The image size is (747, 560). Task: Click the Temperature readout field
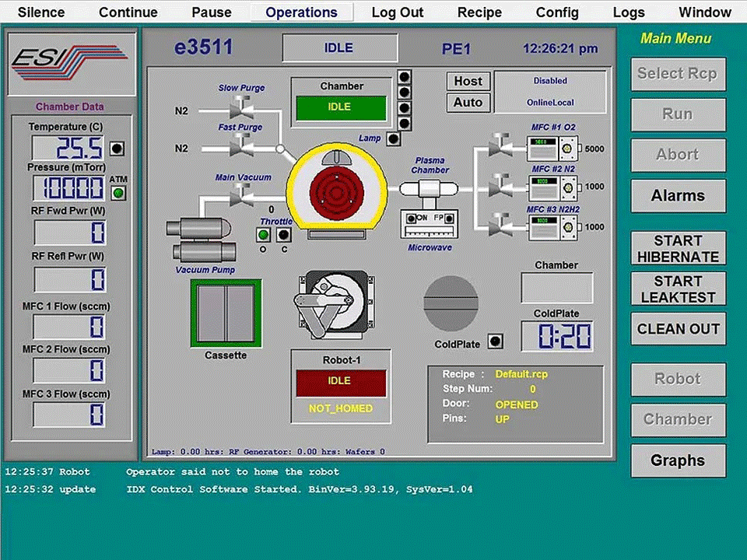[x=68, y=148]
